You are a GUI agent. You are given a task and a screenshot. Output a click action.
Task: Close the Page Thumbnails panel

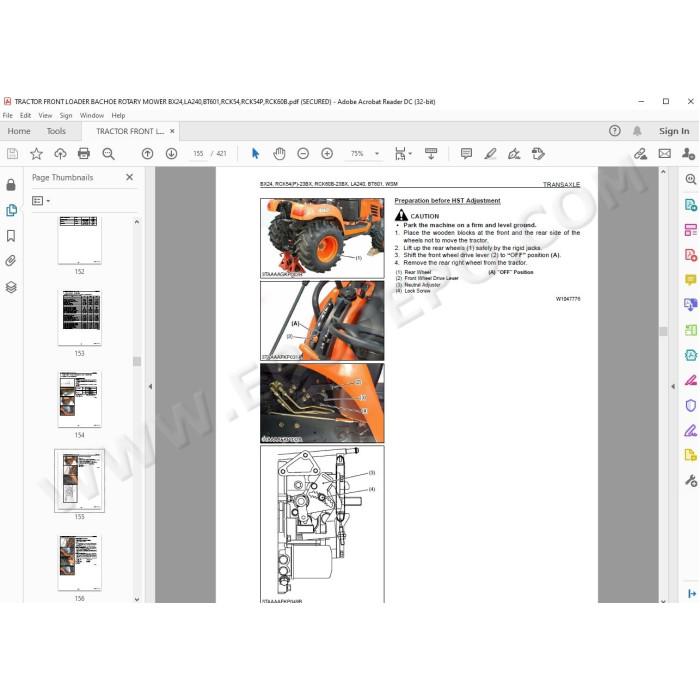coord(129,177)
